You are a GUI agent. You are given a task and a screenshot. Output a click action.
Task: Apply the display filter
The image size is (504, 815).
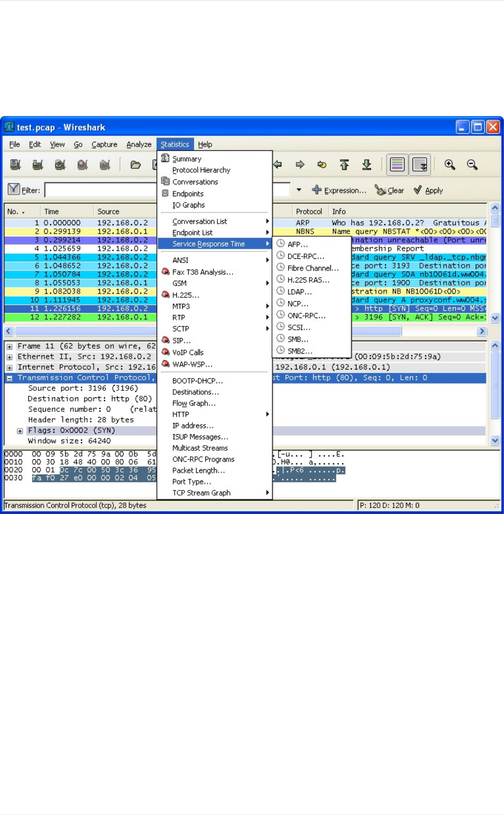[x=428, y=190]
